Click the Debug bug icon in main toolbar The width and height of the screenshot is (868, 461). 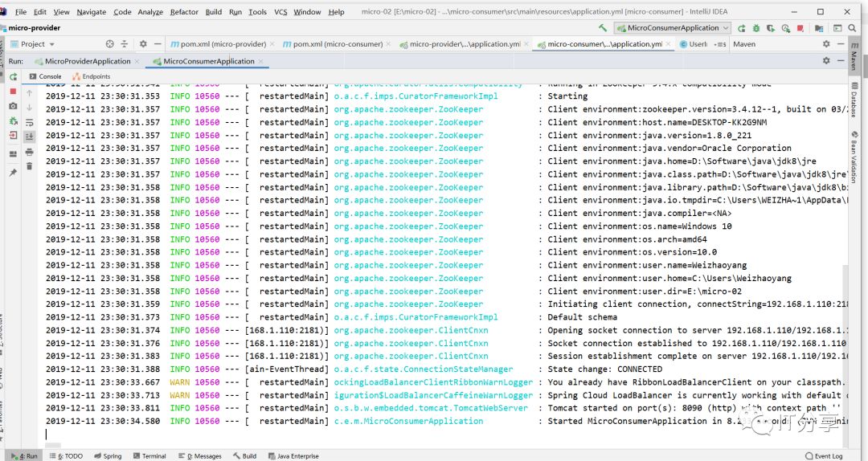(755, 27)
